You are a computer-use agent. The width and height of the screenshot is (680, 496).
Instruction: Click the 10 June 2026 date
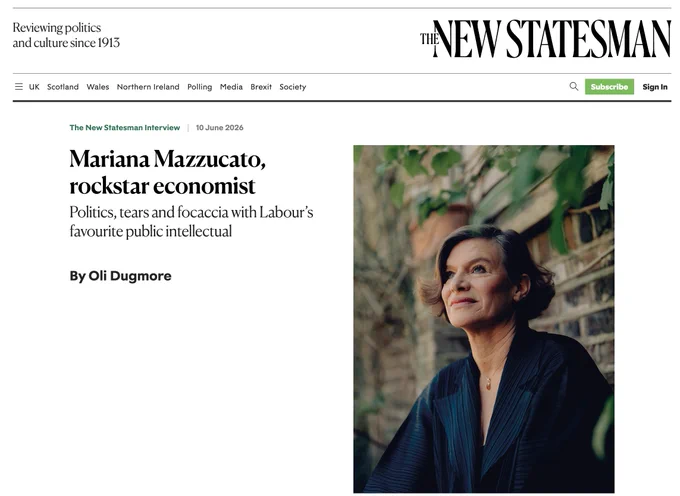click(x=219, y=127)
